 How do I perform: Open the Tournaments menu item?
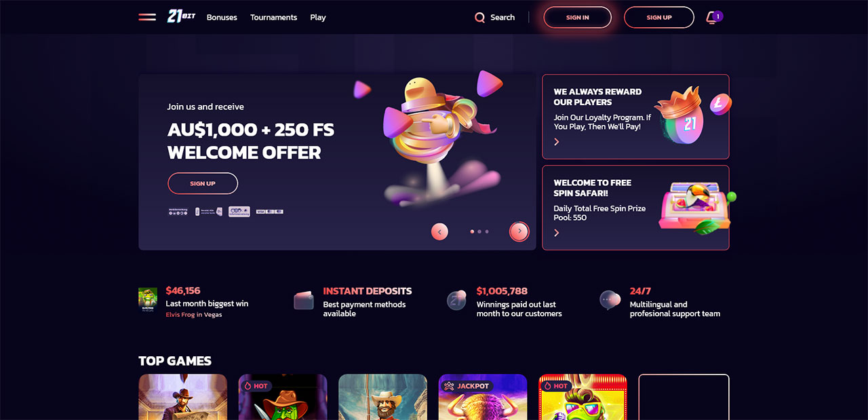(273, 18)
